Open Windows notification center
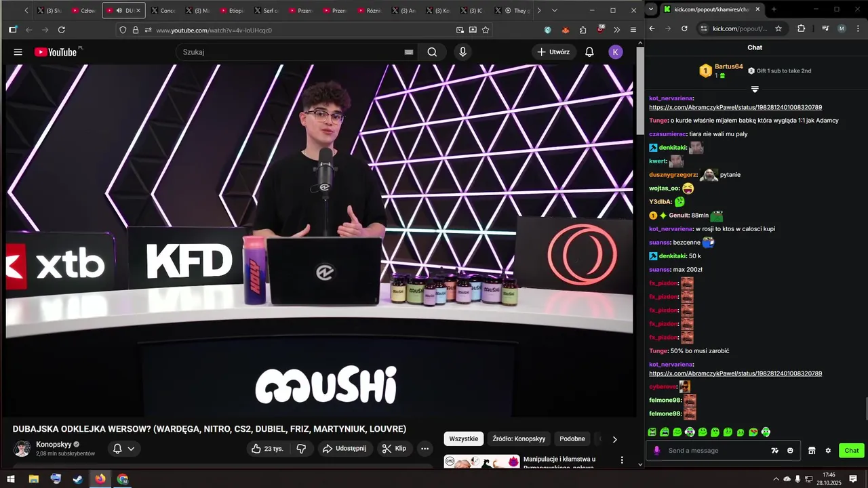This screenshot has height=488, width=868. pyautogui.click(x=853, y=479)
